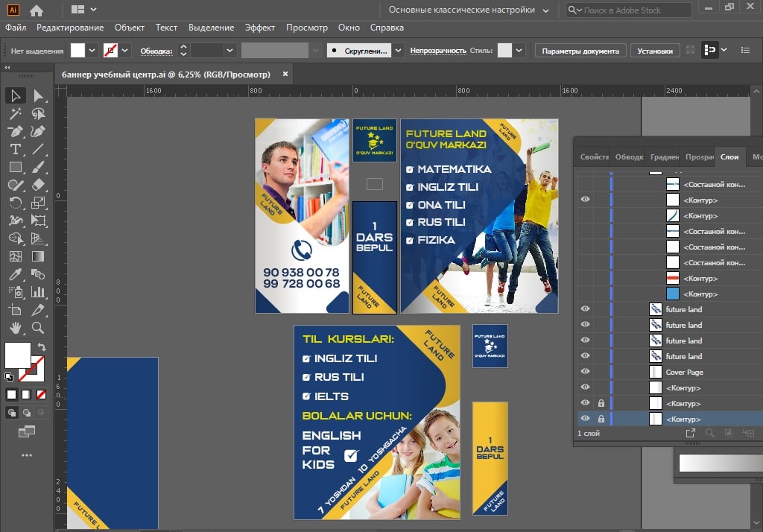This screenshot has width=763, height=532.
Task: Toggle visibility of Cover Page layer
Action: (585, 371)
